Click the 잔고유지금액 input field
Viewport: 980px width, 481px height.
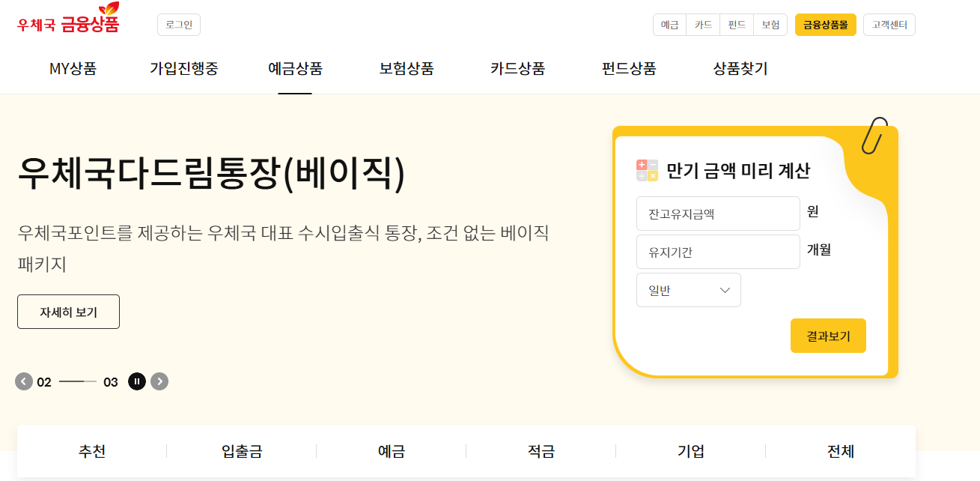pyautogui.click(x=717, y=214)
